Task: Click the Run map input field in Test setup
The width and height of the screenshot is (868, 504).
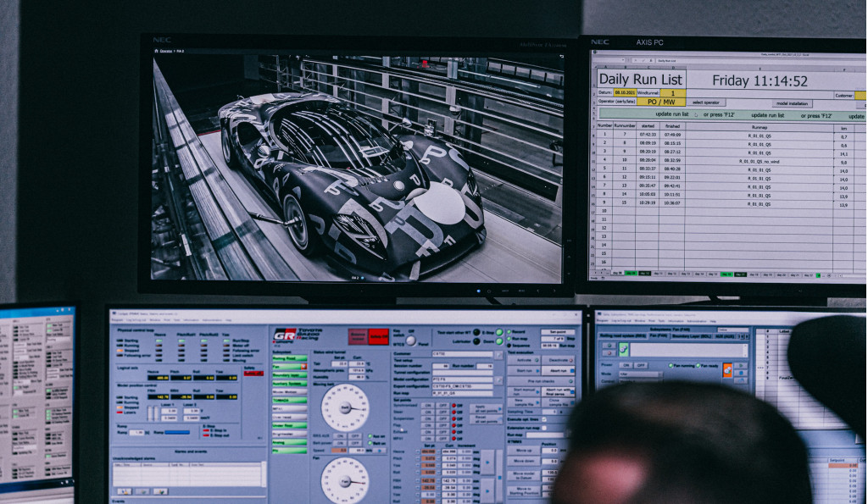Action: 463,393
